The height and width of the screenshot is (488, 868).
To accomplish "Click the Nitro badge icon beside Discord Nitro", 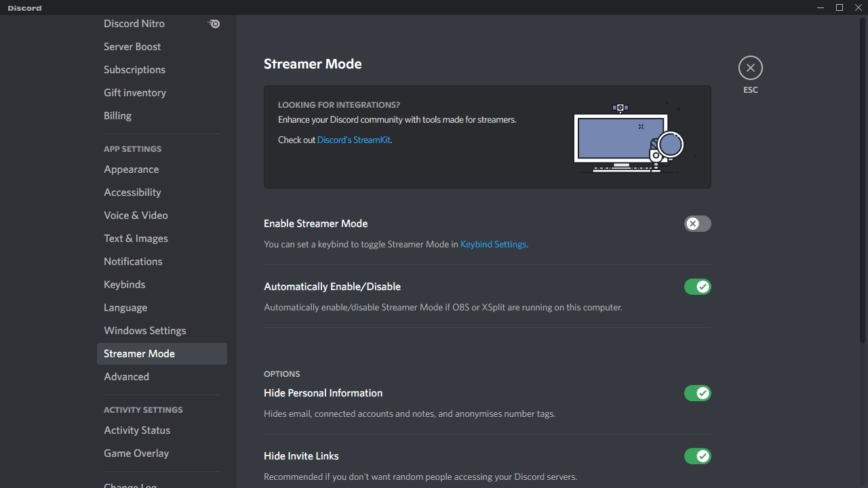I will (x=214, y=24).
